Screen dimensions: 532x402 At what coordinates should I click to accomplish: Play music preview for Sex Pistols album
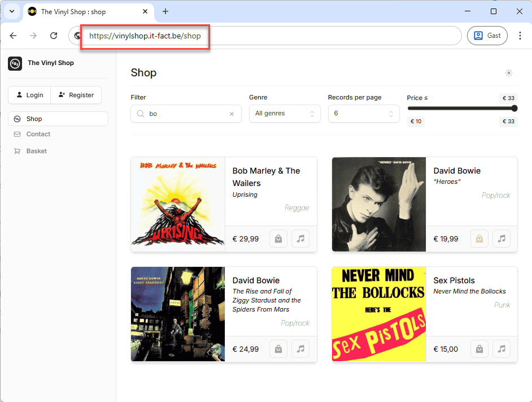[x=502, y=349]
